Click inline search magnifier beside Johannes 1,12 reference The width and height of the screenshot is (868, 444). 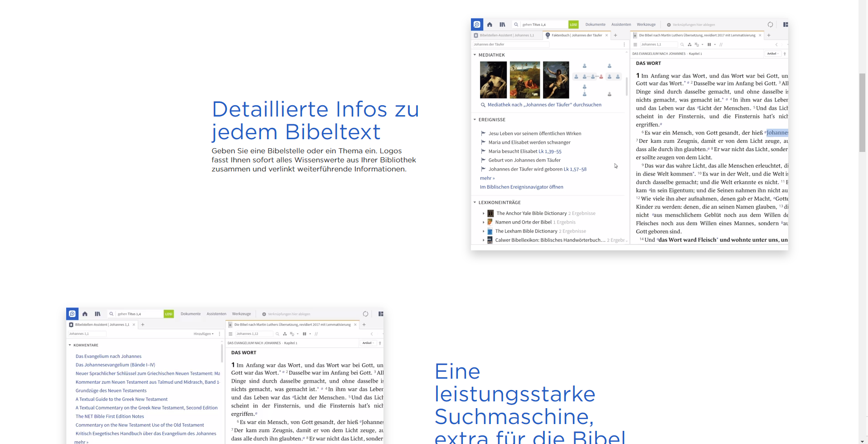coord(277,334)
